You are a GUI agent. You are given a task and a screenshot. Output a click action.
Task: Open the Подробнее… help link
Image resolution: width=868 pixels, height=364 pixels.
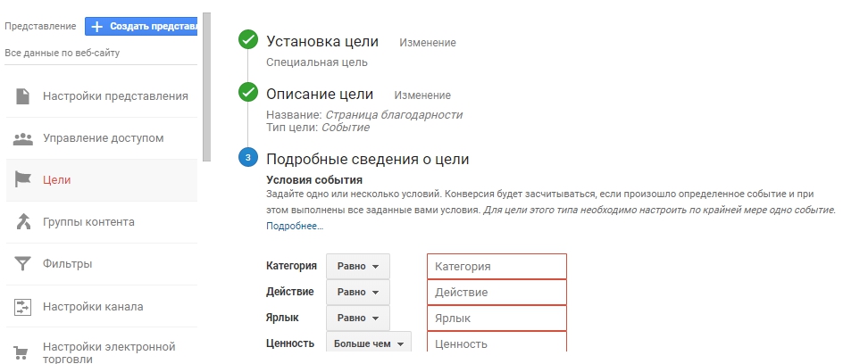point(295,227)
